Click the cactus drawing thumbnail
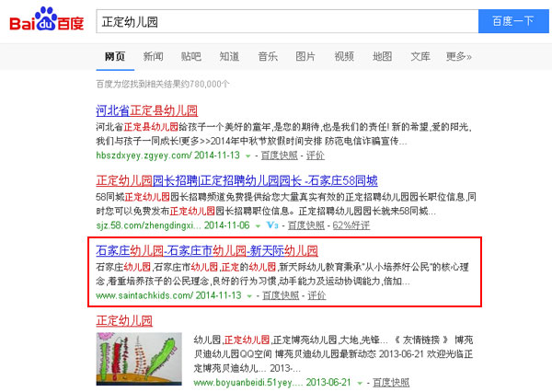552x392 pixels. point(139,359)
